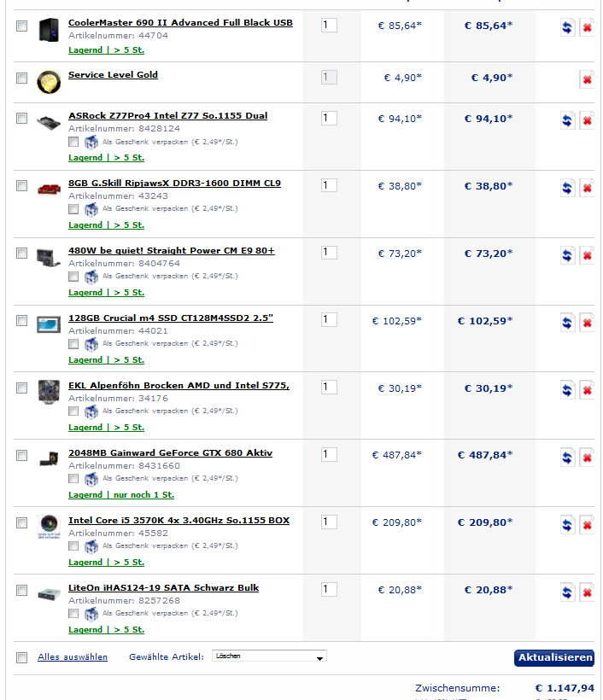Click quantity field for CoolerMaster 690 II
Image resolution: width=603 pixels, height=700 pixels.
pos(329,25)
